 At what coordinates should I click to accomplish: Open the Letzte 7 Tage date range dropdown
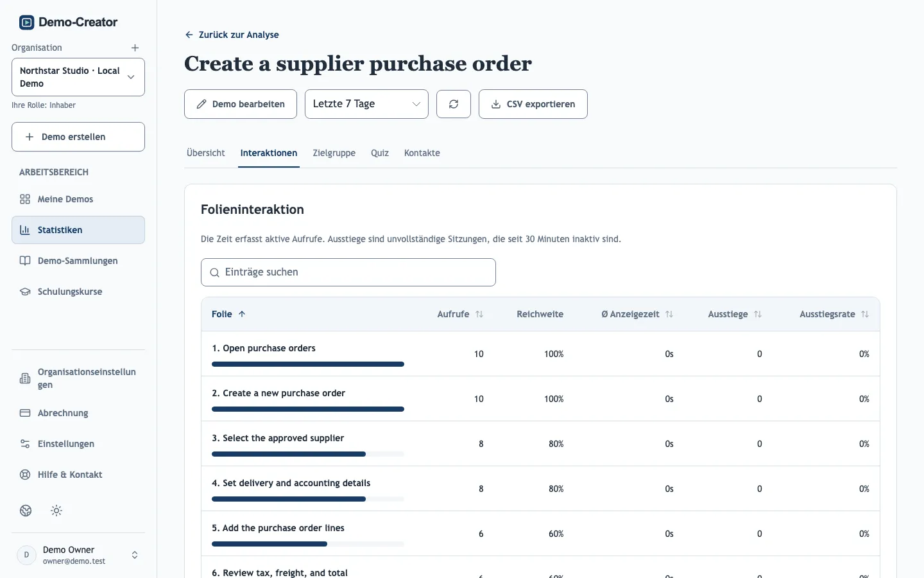(366, 104)
